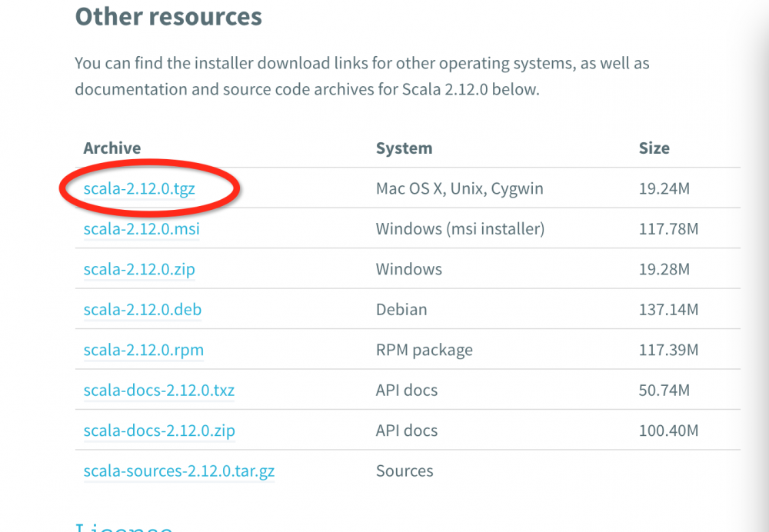This screenshot has width=769, height=532.
Task: Open the scala-docs-2.12.0.zip link
Action: (159, 431)
